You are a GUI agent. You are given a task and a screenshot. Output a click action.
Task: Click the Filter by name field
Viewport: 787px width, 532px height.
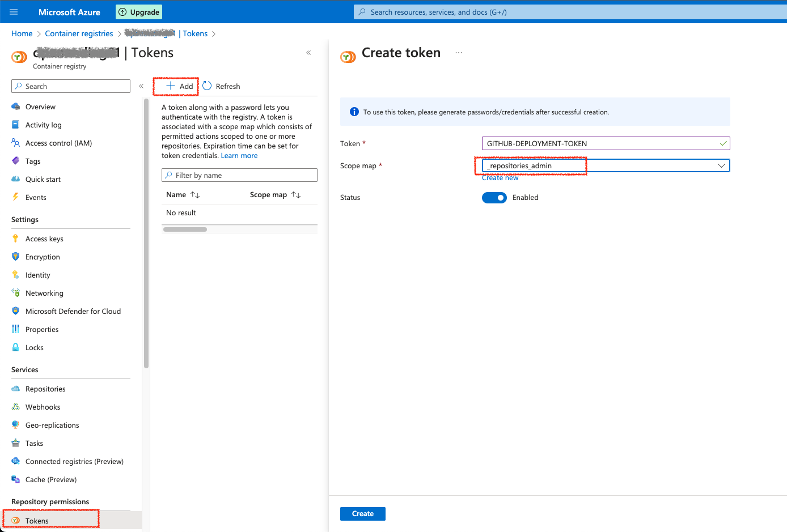(239, 175)
